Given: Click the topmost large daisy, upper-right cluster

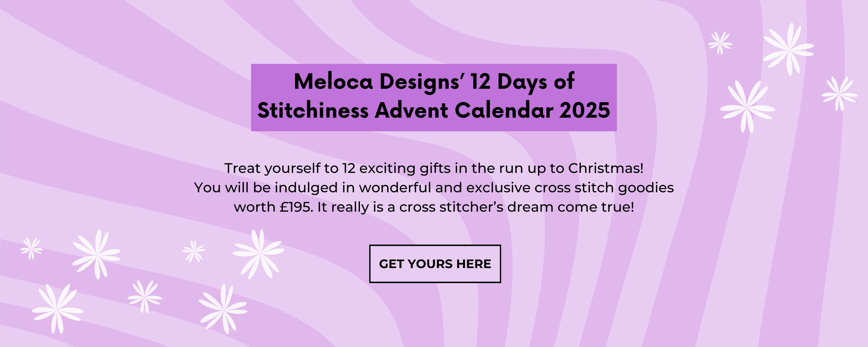Looking at the screenshot, I should (788, 49).
